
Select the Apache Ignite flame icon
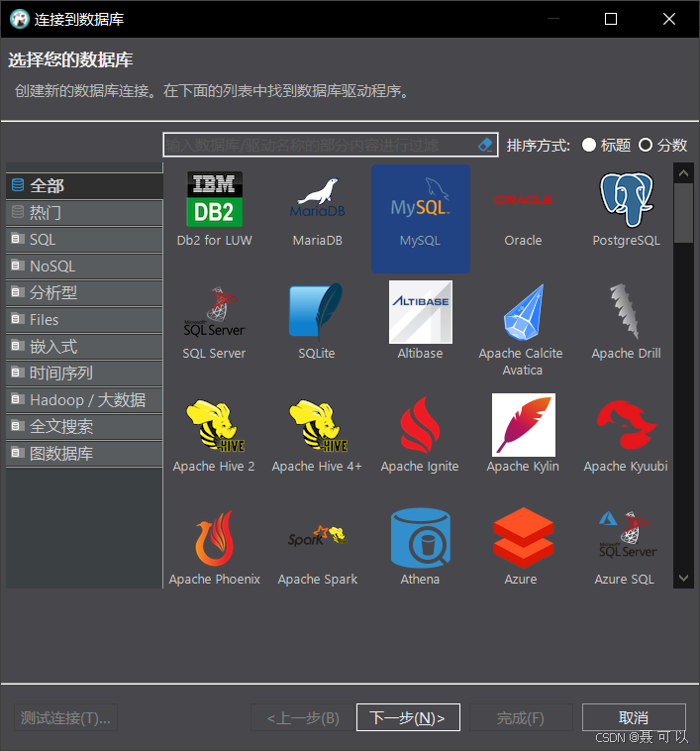coord(420,425)
